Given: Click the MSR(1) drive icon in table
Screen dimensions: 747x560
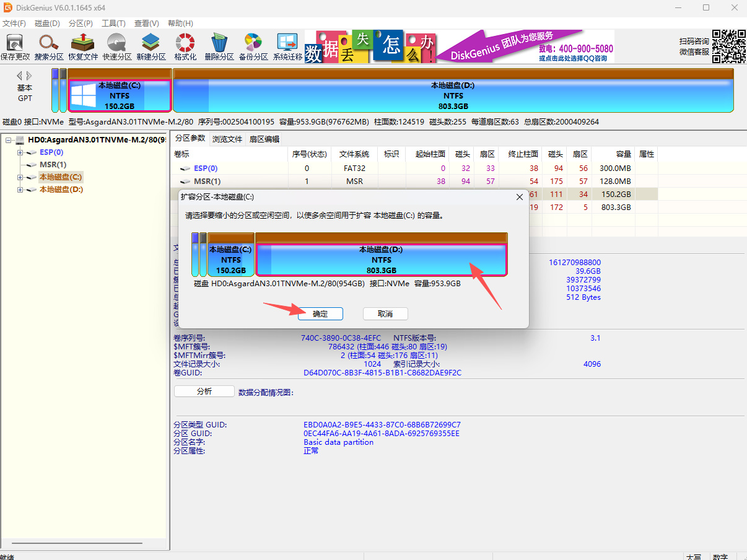Looking at the screenshot, I should pos(185,182).
